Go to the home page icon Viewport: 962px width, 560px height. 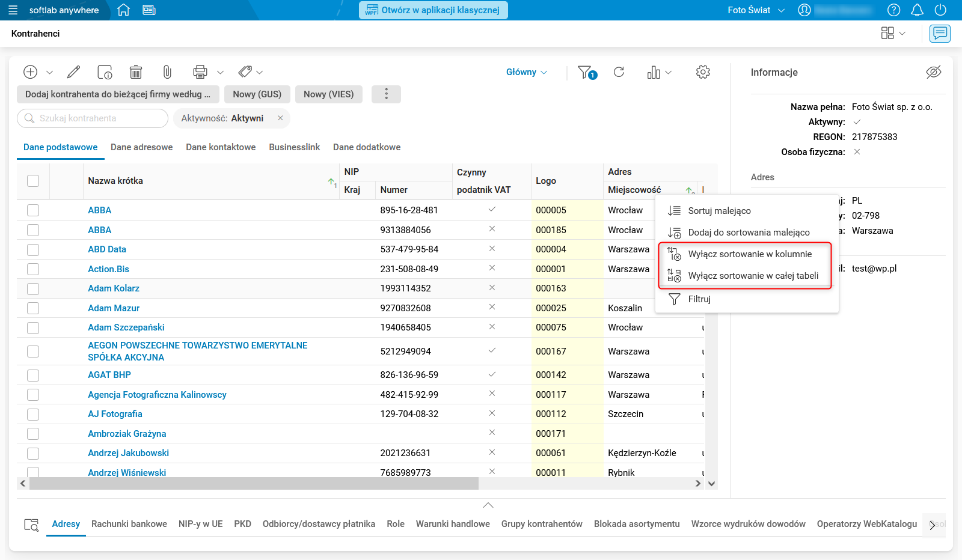pos(123,10)
